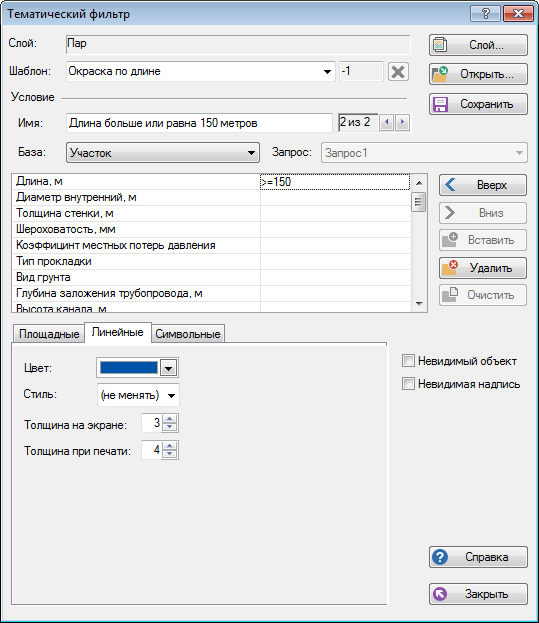
Task: Open the Цвет dropdown arrow
Action: click(168, 368)
